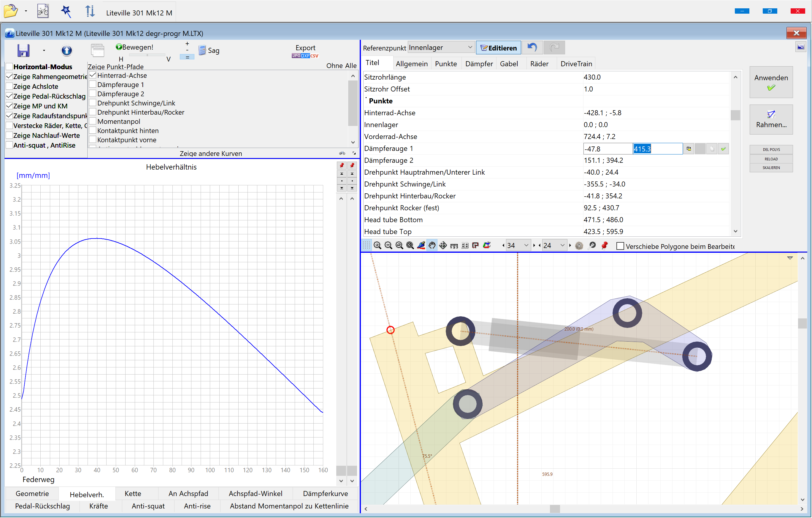Image resolution: width=812 pixels, height=518 pixels.
Task: Click the Sag calculator icon
Action: pos(202,50)
